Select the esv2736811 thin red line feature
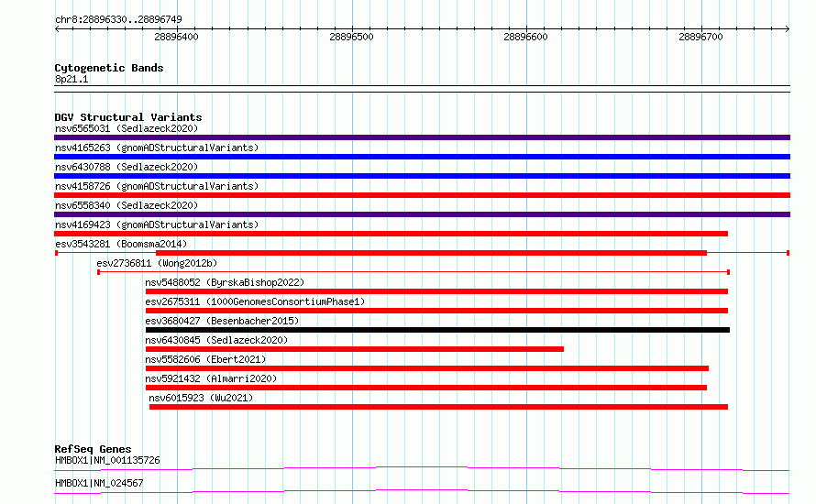Image resolution: width=816 pixels, height=504 pixels. click(x=414, y=272)
